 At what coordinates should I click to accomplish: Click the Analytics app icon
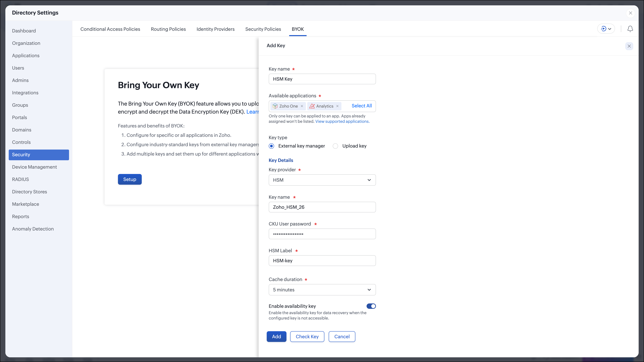(x=312, y=106)
